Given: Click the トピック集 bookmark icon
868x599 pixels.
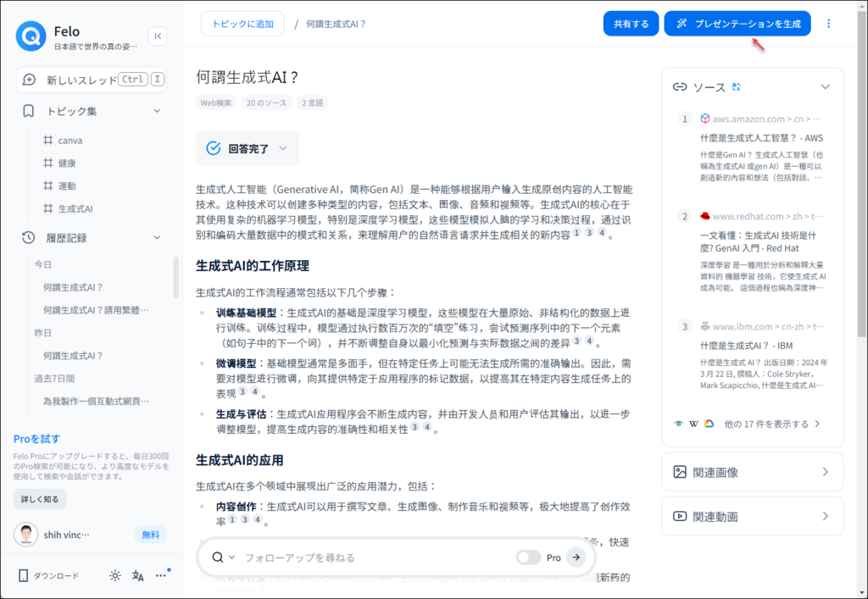Looking at the screenshot, I should pos(28,111).
